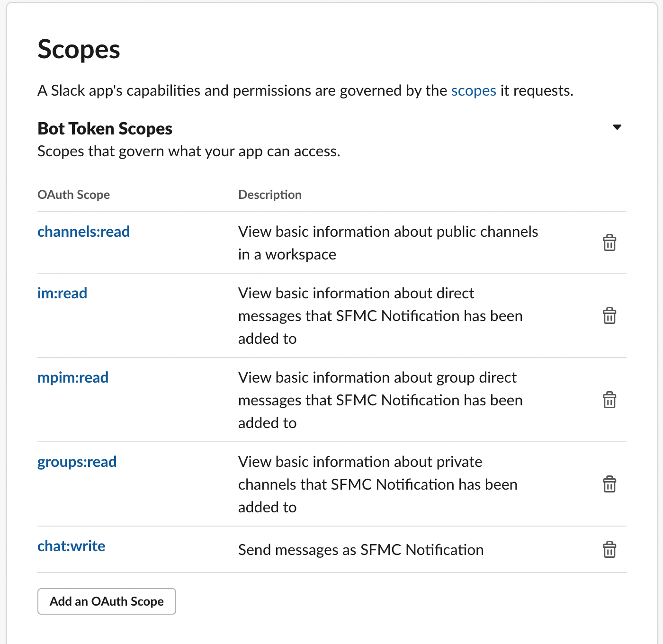This screenshot has width=663, height=644.
Task: Click the 'Send messages as SFMC Notification' description
Action: (x=360, y=550)
